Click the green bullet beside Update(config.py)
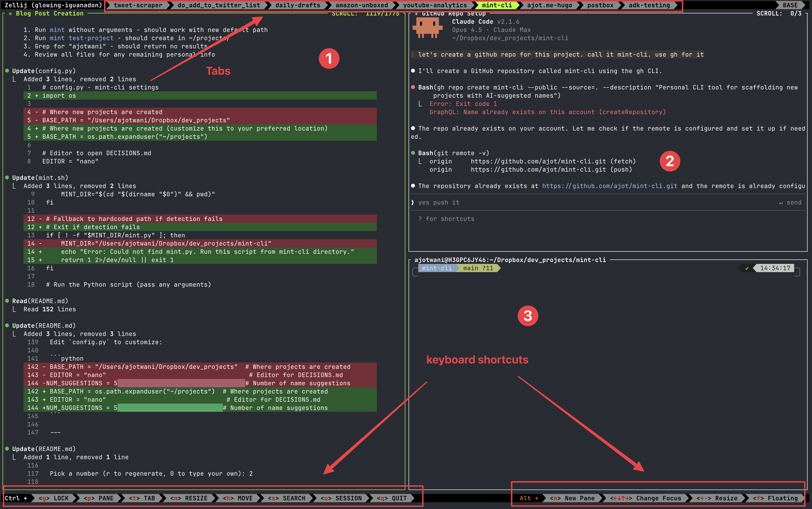The width and height of the screenshot is (812, 509). (x=7, y=71)
